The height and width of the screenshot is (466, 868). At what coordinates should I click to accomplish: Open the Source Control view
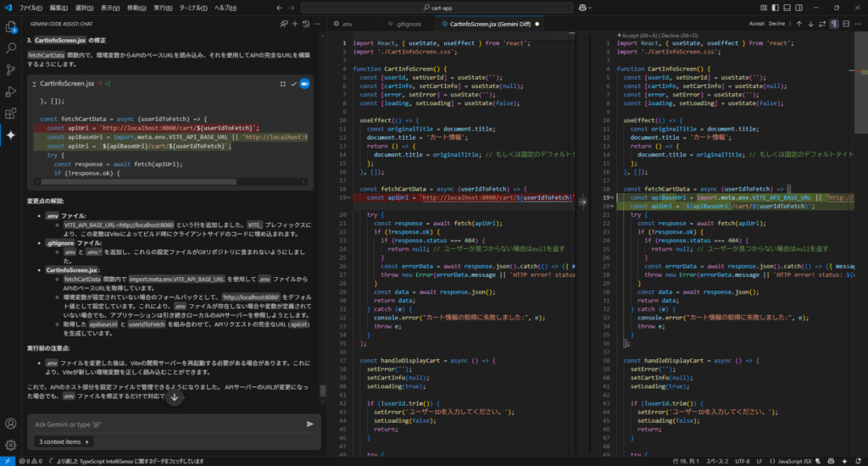10,70
